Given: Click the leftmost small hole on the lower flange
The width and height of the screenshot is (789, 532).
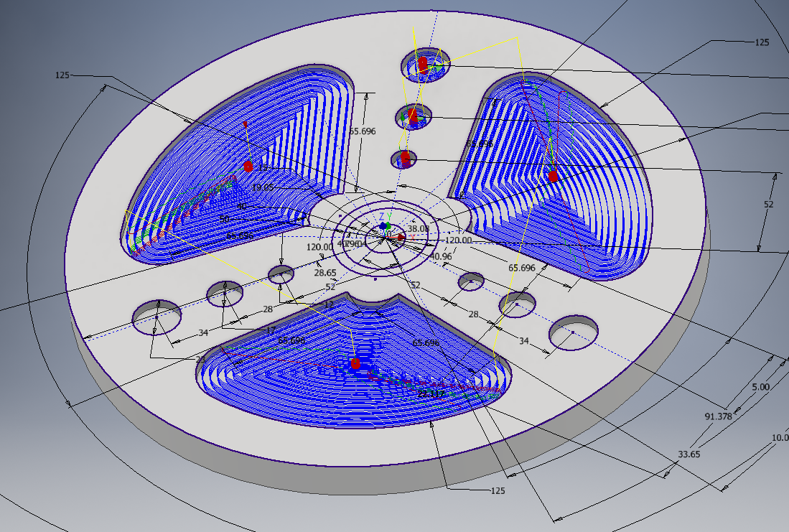Looking at the screenshot, I should [x=155, y=318].
